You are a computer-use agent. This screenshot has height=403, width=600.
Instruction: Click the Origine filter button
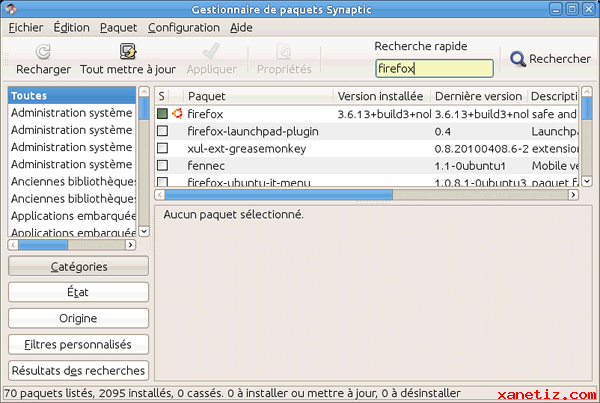[x=78, y=318]
